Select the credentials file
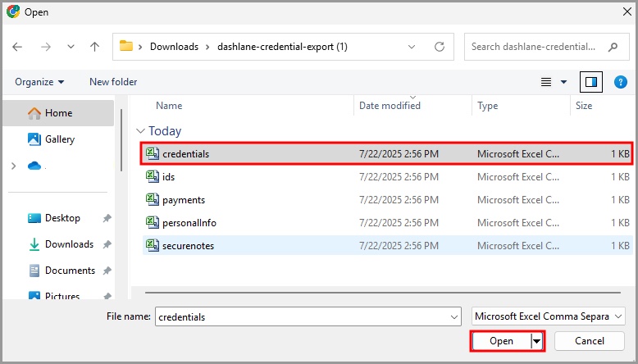This screenshot has height=364, width=638. tap(386, 154)
